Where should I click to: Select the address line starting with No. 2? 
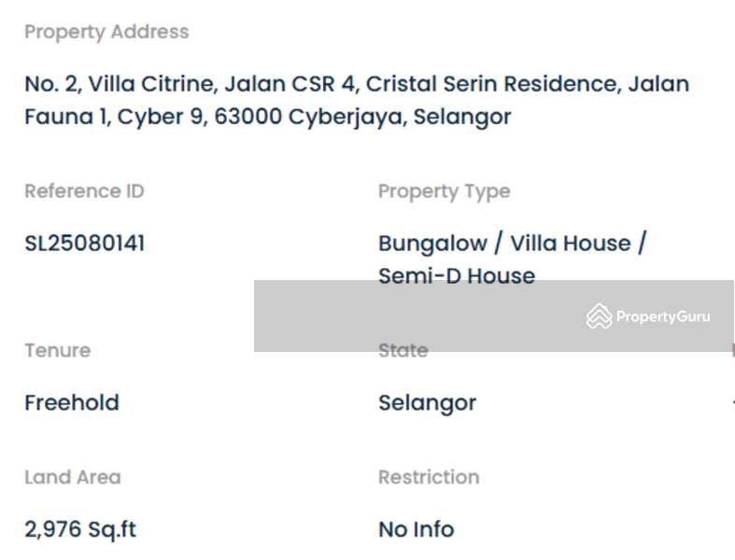tap(356, 84)
